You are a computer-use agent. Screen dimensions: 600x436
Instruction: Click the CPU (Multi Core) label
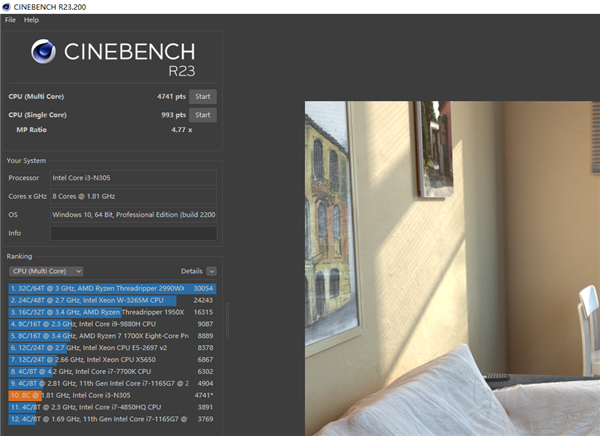[x=36, y=96]
